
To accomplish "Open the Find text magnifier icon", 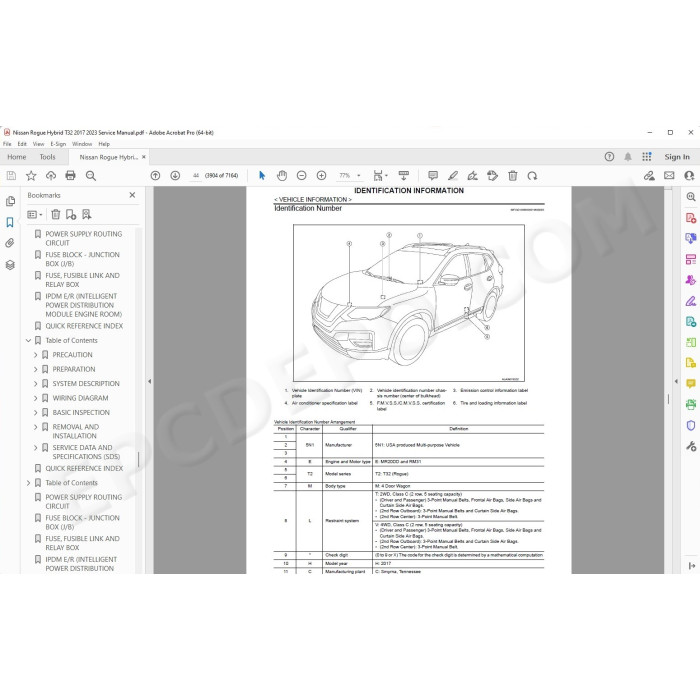I will click(91, 175).
